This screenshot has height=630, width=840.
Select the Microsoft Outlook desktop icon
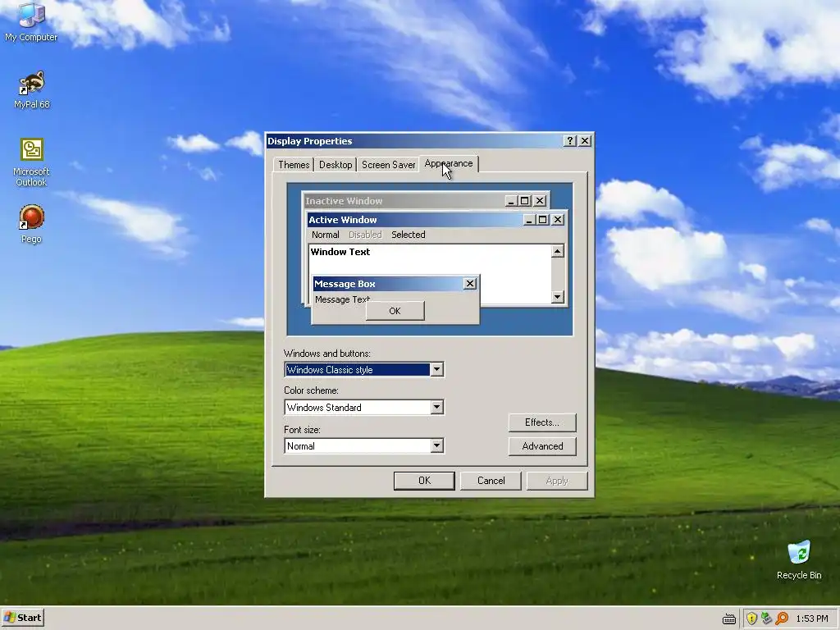[31, 162]
